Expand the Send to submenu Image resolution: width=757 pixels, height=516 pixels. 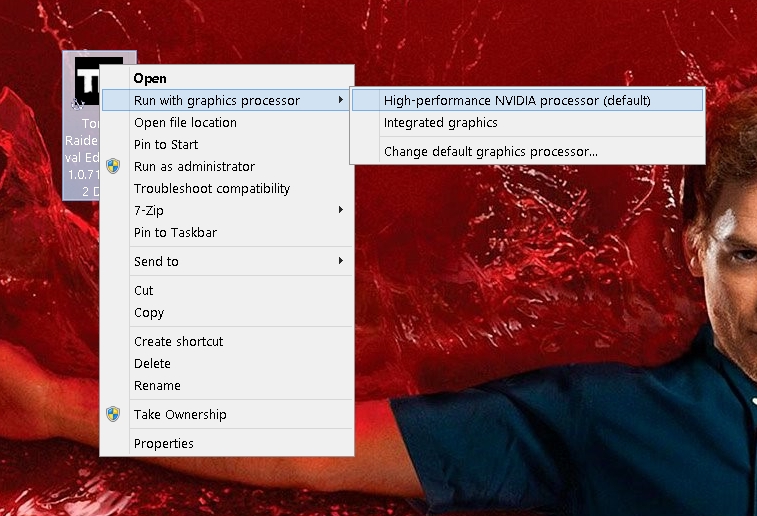point(227,262)
